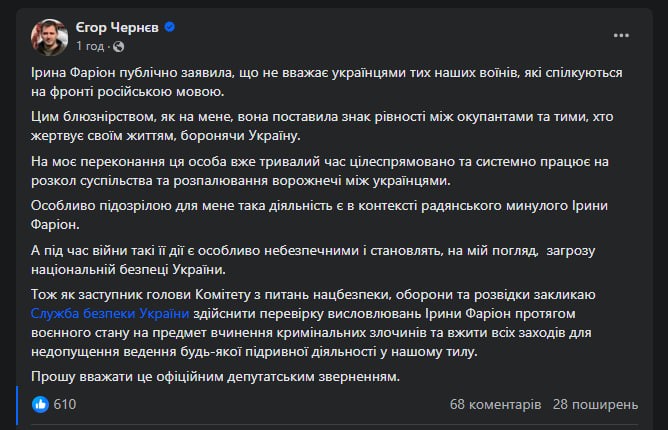
Task: Show who reacted via the 610 count
Action: tap(65, 405)
